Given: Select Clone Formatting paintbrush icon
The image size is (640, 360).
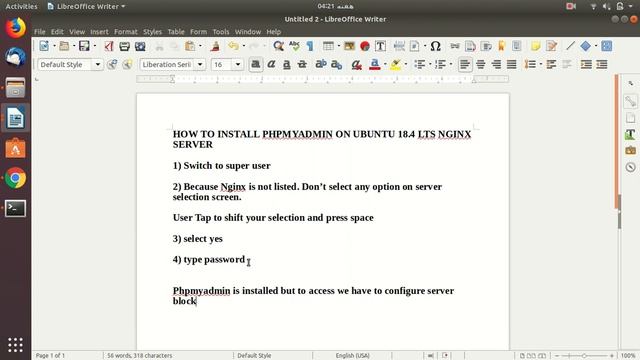Looking at the screenshot, I should [215, 46].
